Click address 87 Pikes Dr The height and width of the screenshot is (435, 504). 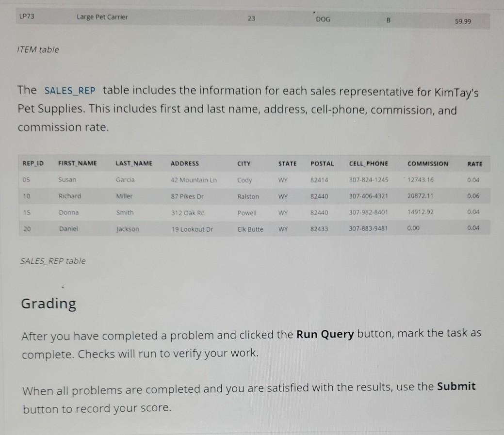(187, 196)
